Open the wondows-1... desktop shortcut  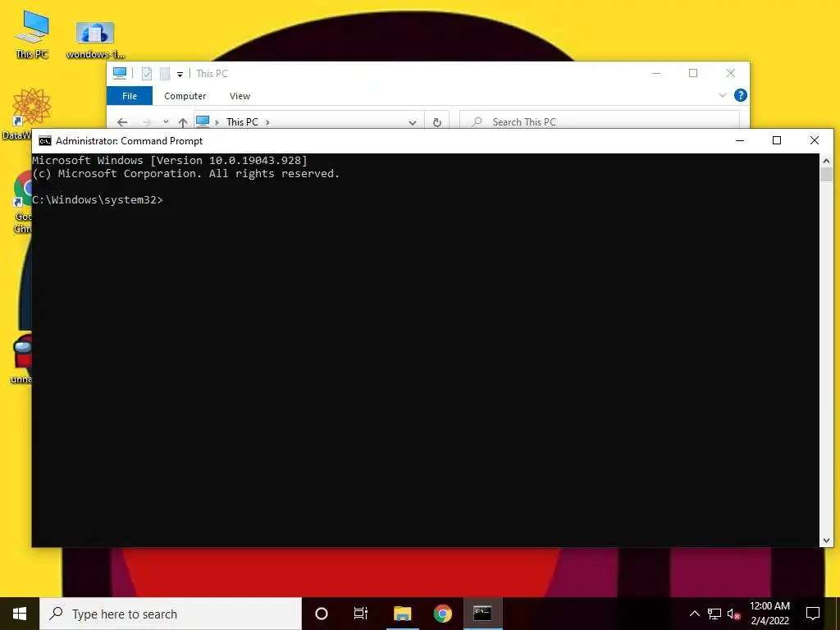tap(95, 40)
